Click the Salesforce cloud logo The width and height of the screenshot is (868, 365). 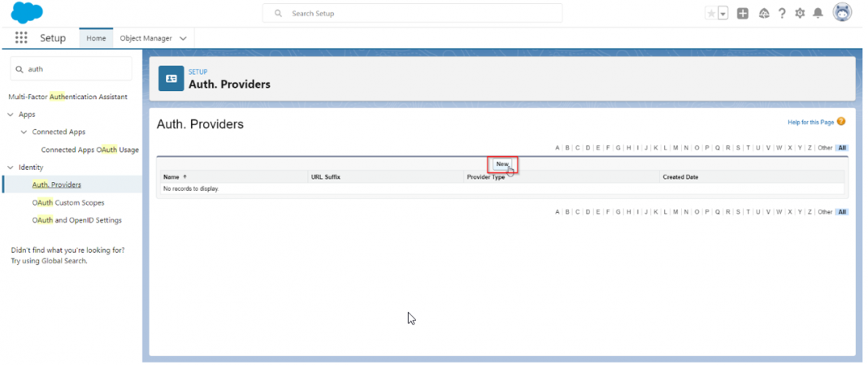27,12
